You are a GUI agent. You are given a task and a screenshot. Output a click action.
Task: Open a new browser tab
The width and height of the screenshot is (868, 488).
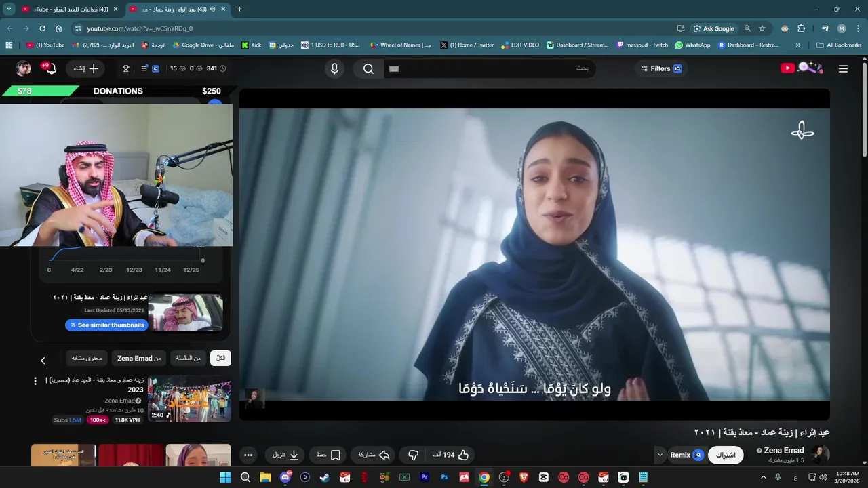point(239,9)
